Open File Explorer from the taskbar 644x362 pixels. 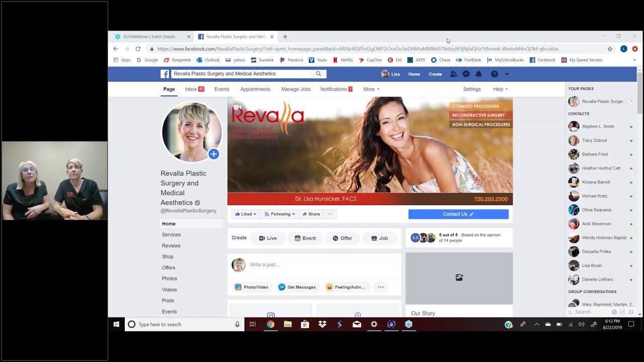(x=288, y=324)
